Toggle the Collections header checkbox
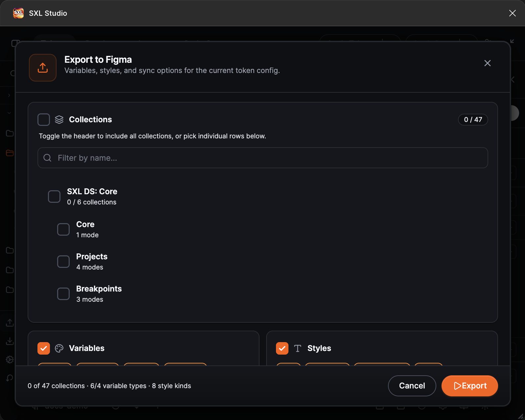 (x=44, y=120)
